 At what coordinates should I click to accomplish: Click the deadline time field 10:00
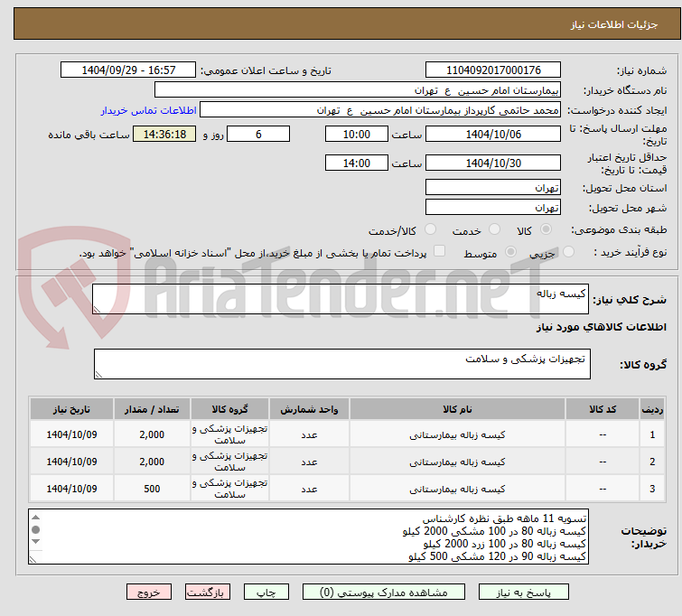(x=357, y=134)
